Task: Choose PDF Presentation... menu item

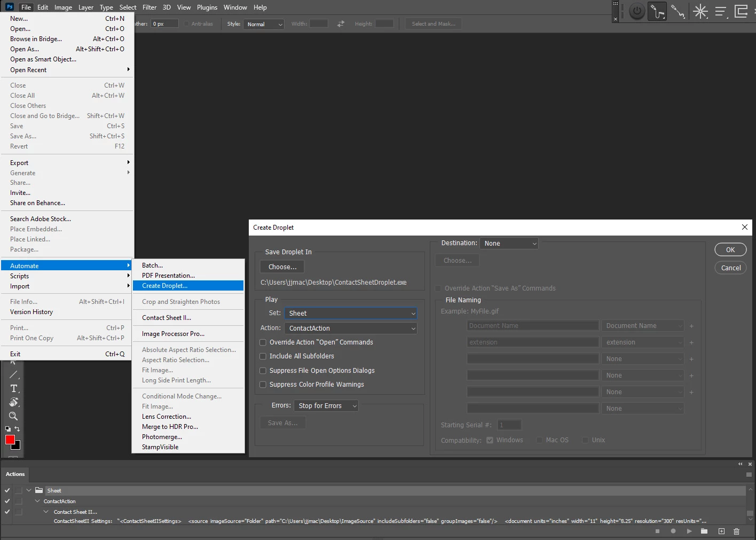Action: (188, 276)
